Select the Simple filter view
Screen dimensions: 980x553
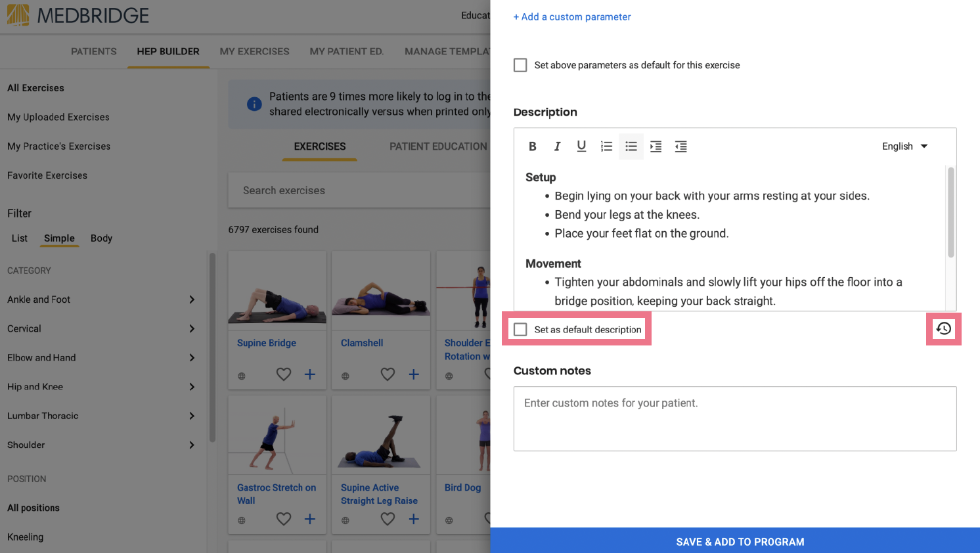[x=59, y=238]
